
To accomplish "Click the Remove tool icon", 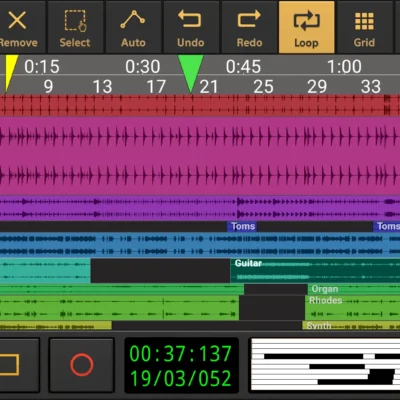I will pos(17,21).
